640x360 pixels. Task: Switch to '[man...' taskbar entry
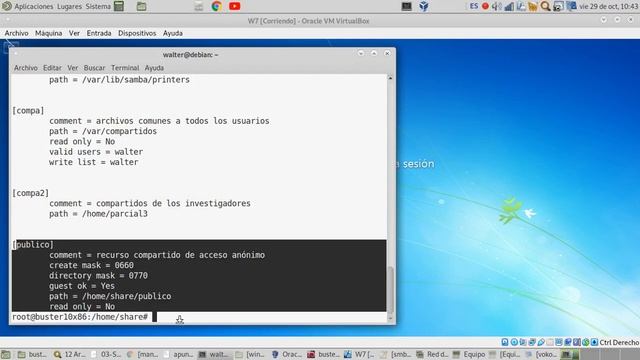point(142,354)
